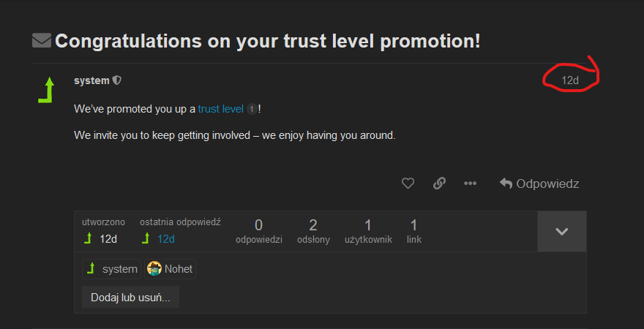The width and height of the screenshot is (644, 329).
Task: Expand topic details with the chevron button
Action: tap(561, 231)
